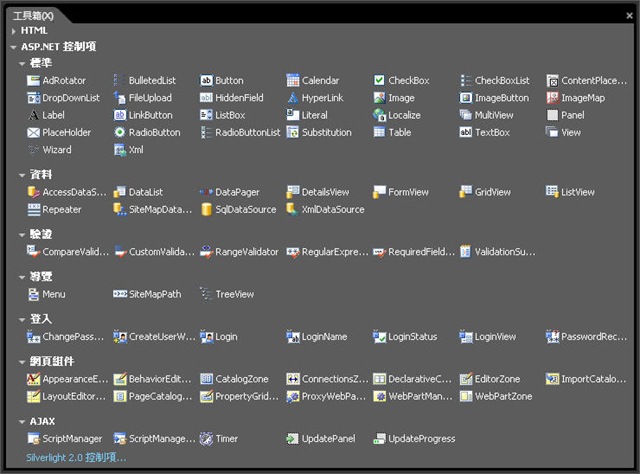Click the Localize control icon
This screenshot has height=474, width=640.
[x=379, y=115]
